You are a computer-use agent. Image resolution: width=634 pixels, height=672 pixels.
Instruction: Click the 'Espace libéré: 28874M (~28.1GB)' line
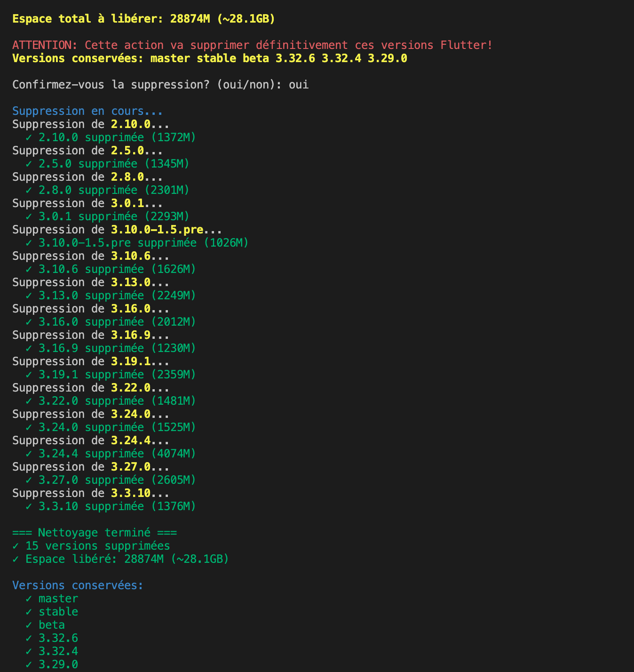[x=120, y=559]
